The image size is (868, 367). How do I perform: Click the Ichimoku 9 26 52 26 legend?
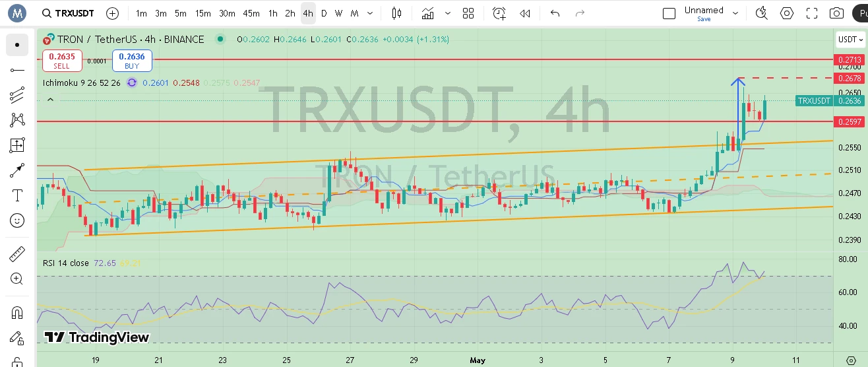click(82, 83)
